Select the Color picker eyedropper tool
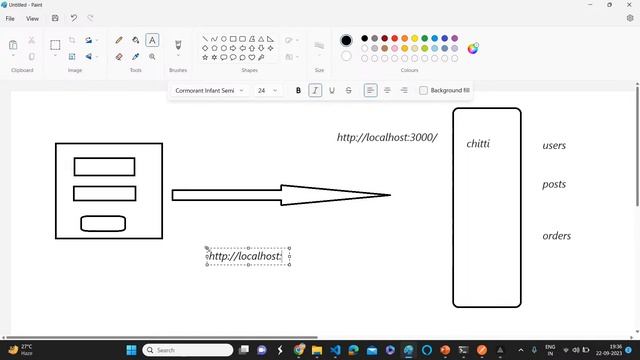 (136, 57)
